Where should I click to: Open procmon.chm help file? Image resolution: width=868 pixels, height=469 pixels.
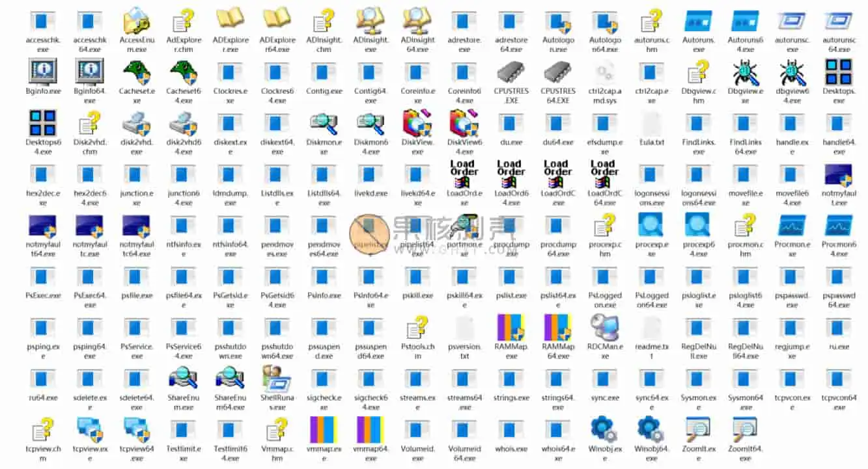[746, 225]
